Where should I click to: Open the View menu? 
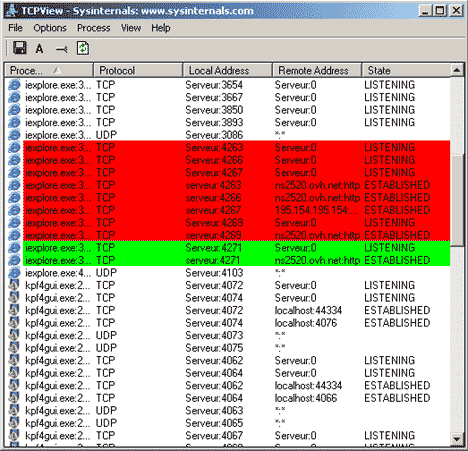pos(131,28)
